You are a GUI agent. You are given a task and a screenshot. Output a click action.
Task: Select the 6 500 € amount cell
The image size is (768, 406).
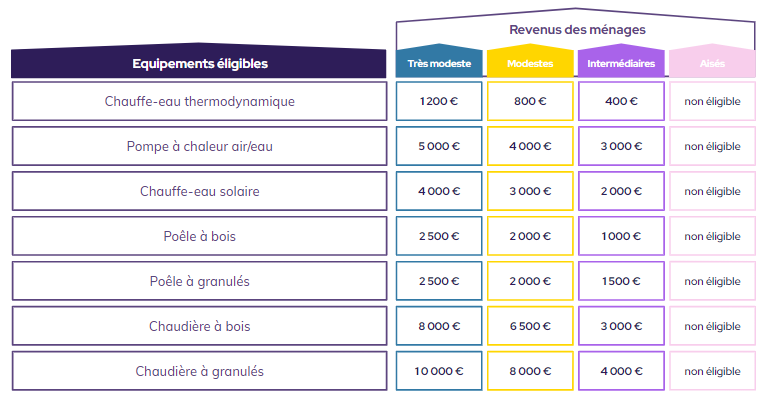coord(530,326)
